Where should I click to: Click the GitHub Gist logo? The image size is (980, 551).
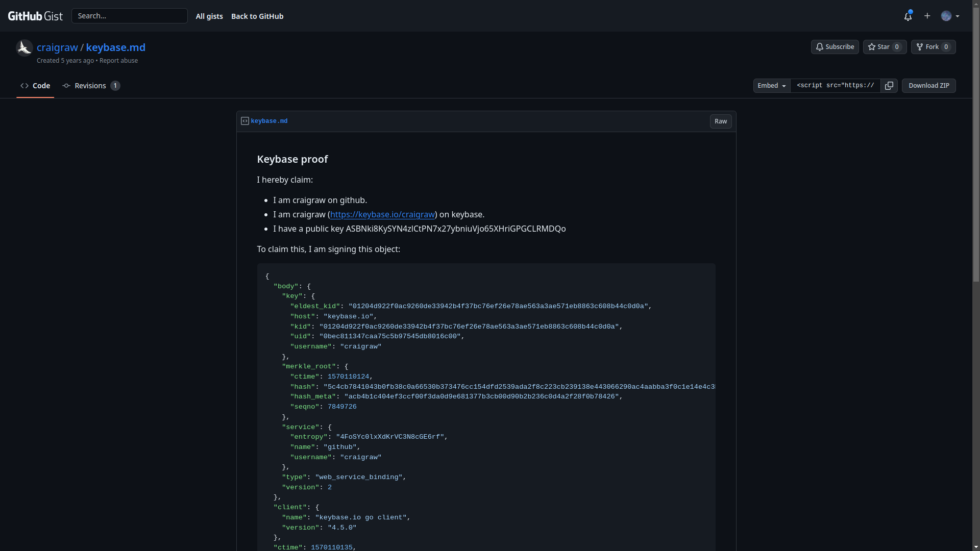[x=35, y=16]
